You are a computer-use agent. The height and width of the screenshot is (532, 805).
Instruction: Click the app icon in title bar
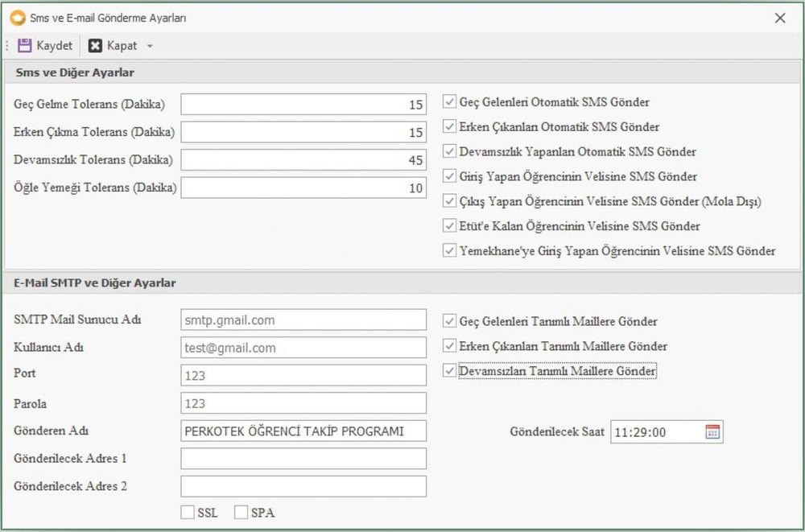[x=17, y=18]
